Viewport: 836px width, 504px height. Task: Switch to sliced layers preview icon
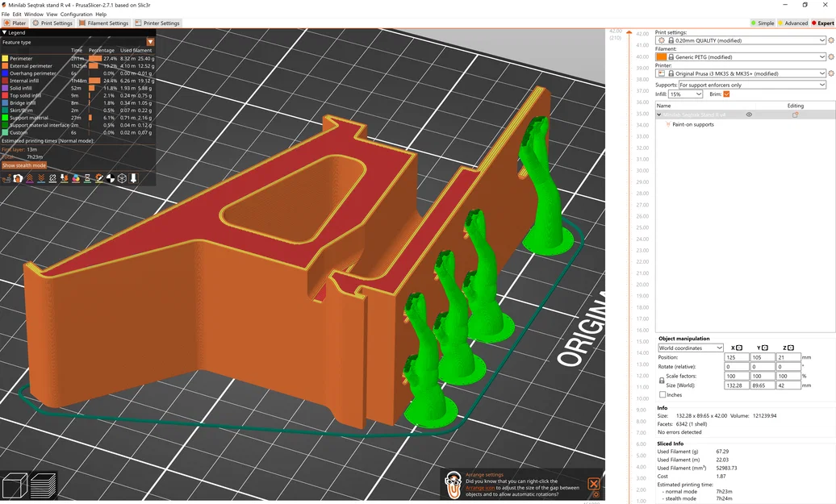click(x=44, y=485)
